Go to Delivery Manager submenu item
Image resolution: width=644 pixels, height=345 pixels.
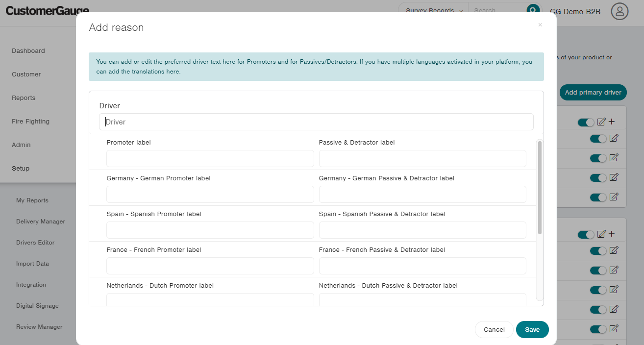pos(41,222)
